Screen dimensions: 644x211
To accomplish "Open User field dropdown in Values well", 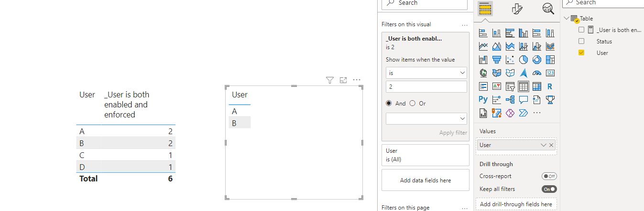I will [543, 145].
